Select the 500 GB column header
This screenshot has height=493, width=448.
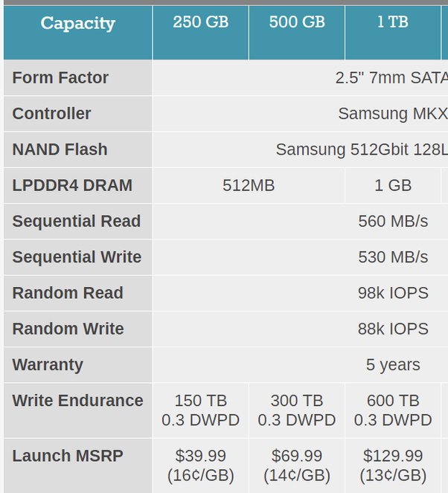(x=297, y=33)
